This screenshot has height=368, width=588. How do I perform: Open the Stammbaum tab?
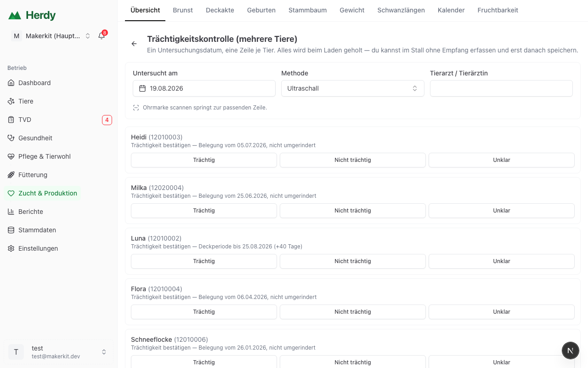click(308, 10)
